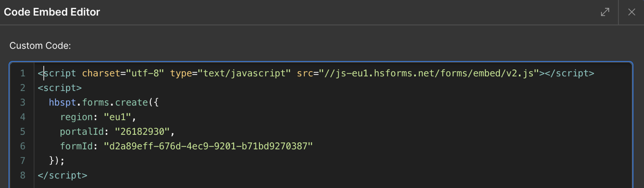The width and height of the screenshot is (644, 188).
Task: Click on the region value eu1
Action: [x=120, y=117]
